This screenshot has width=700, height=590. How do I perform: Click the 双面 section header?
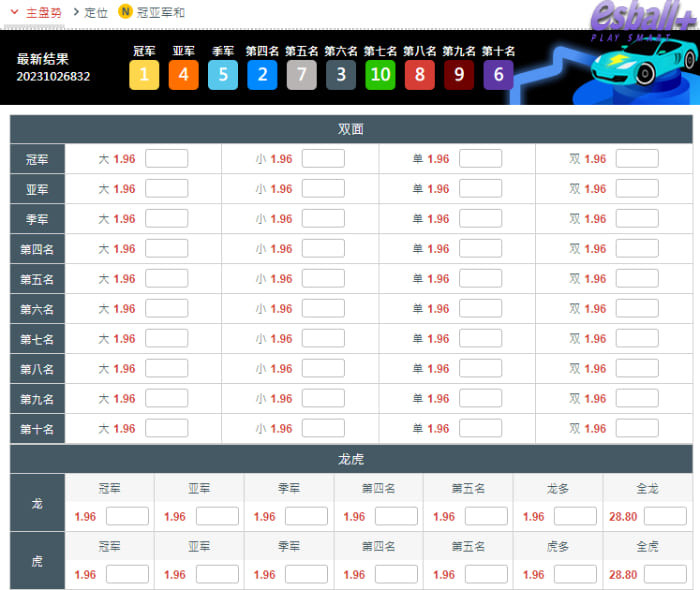coord(351,129)
